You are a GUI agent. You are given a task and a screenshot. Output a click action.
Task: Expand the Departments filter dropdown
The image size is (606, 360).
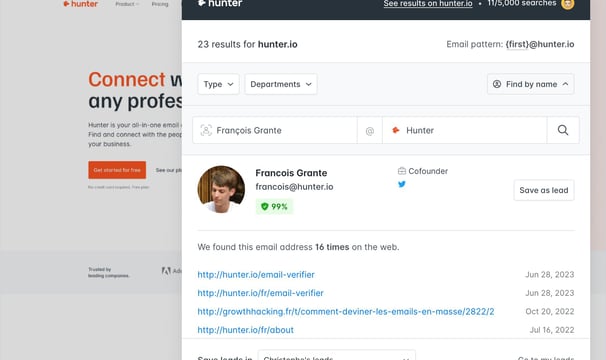click(281, 84)
